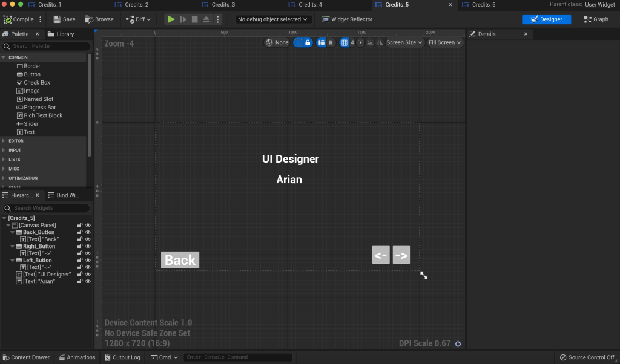The height and width of the screenshot is (364, 620).
Task: Switch to Graph mode
Action: point(596,19)
